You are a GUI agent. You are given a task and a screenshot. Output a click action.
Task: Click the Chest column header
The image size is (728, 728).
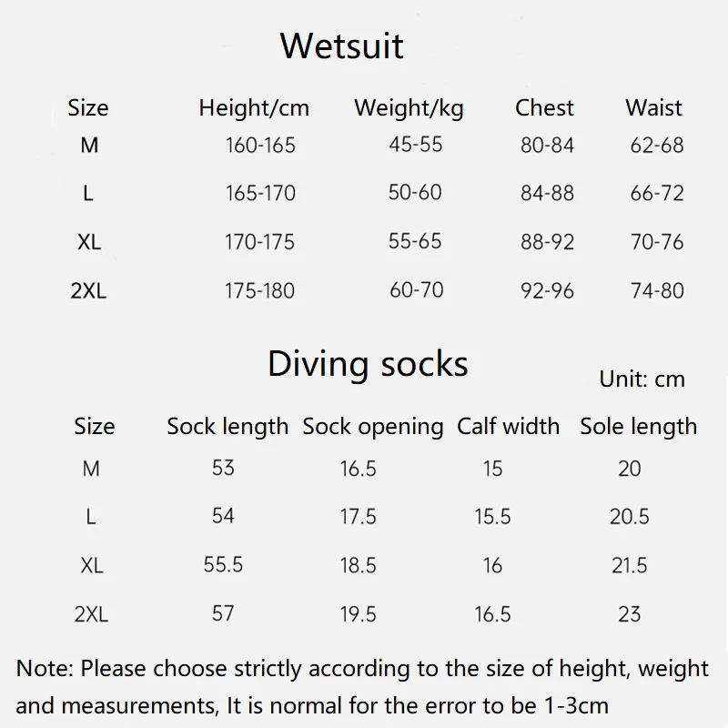544,108
